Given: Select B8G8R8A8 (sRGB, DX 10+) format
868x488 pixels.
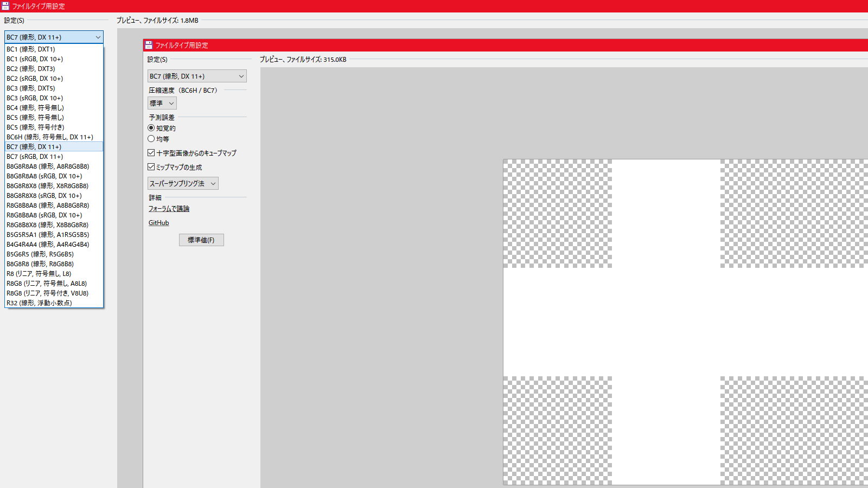Looking at the screenshot, I should click(x=54, y=176).
